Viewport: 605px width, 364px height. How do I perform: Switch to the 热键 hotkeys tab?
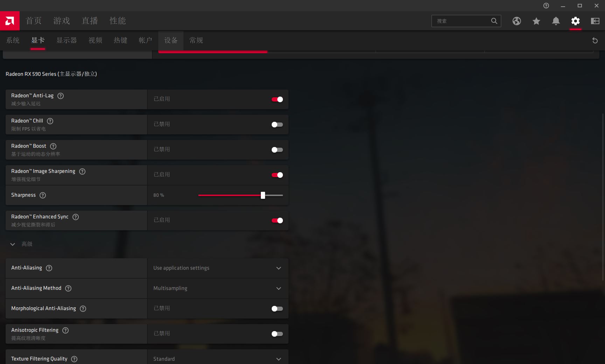point(120,40)
